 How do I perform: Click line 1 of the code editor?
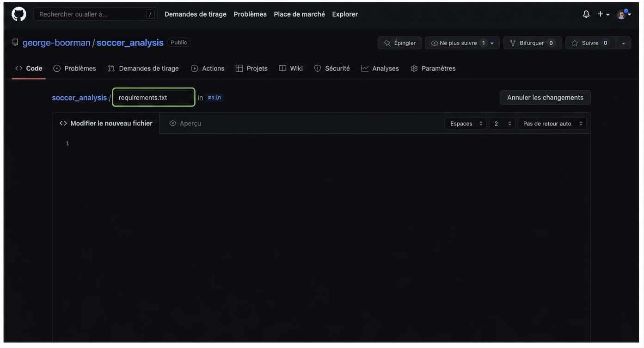tap(331, 143)
